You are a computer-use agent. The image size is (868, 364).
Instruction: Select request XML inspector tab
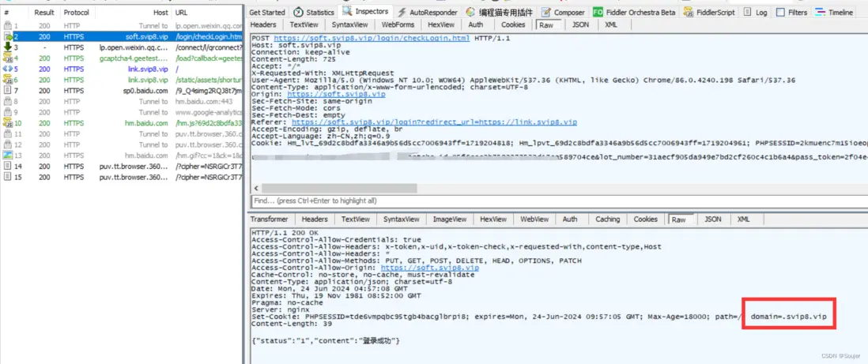[x=611, y=25]
